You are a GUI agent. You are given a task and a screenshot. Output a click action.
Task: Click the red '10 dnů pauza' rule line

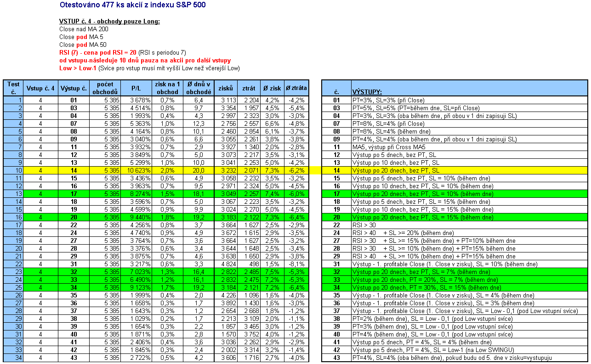point(145,61)
